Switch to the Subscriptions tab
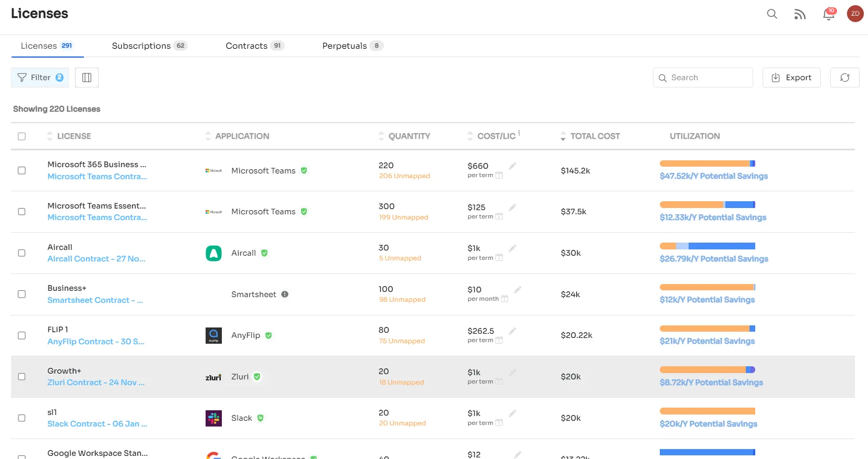 (149, 46)
